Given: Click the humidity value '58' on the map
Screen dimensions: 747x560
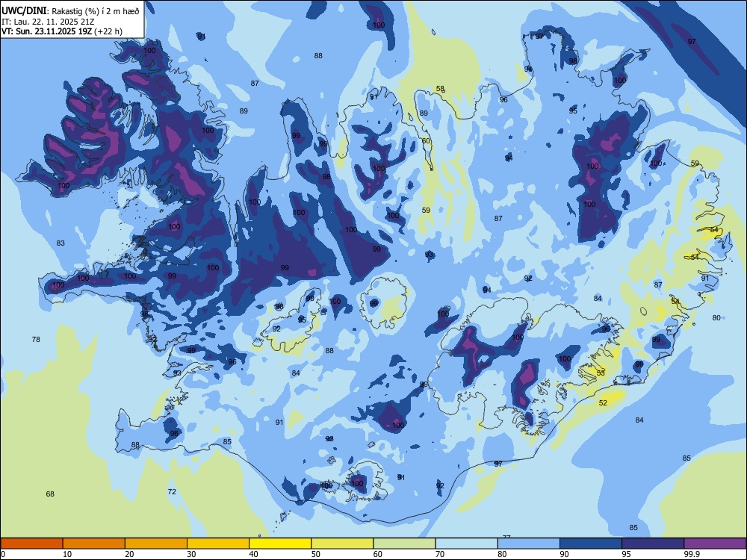Looking at the screenshot, I should [440, 89].
